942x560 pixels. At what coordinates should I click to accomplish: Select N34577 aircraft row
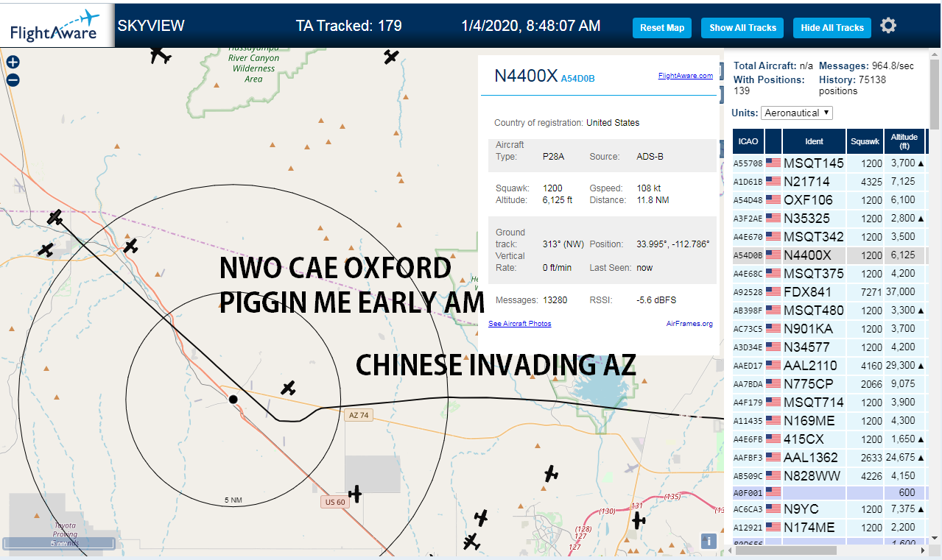tap(829, 347)
